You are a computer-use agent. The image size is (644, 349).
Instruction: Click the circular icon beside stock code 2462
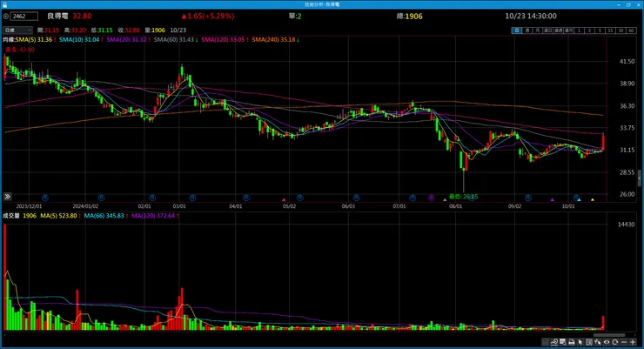[x=6, y=17]
